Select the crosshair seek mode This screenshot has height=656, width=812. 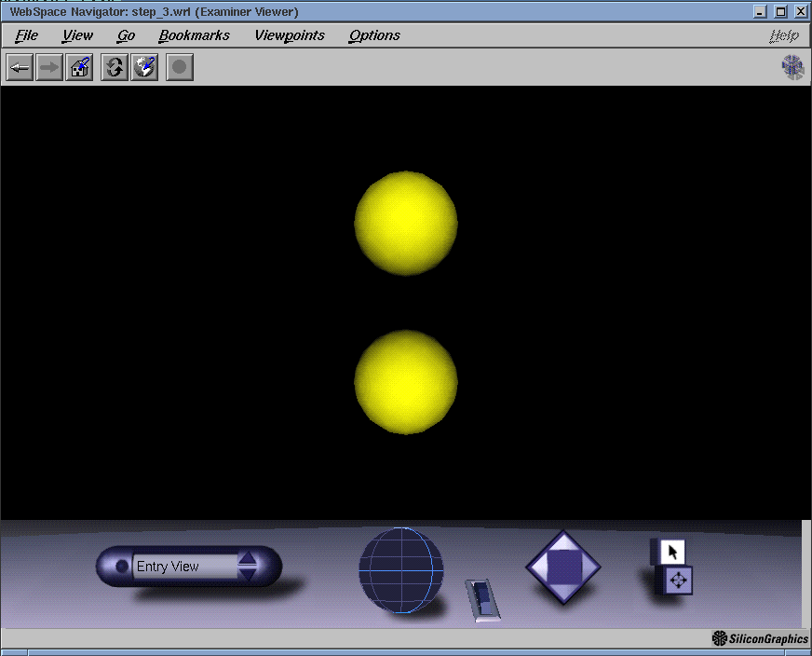679,581
